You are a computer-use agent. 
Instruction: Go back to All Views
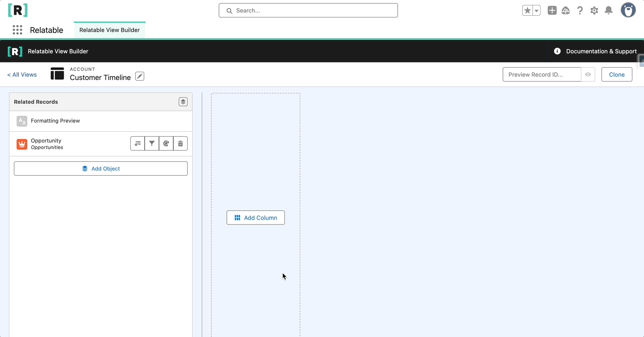click(22, 75)
